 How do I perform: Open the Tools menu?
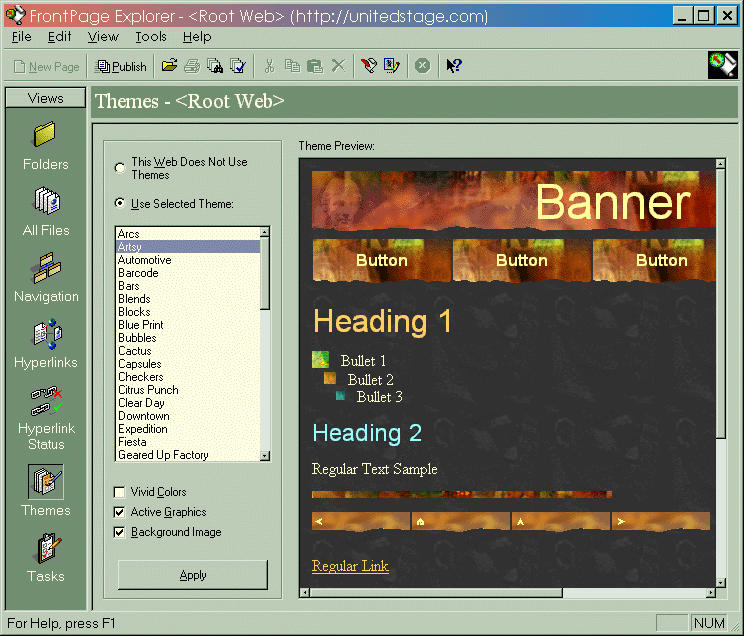(x=151, y=37)
